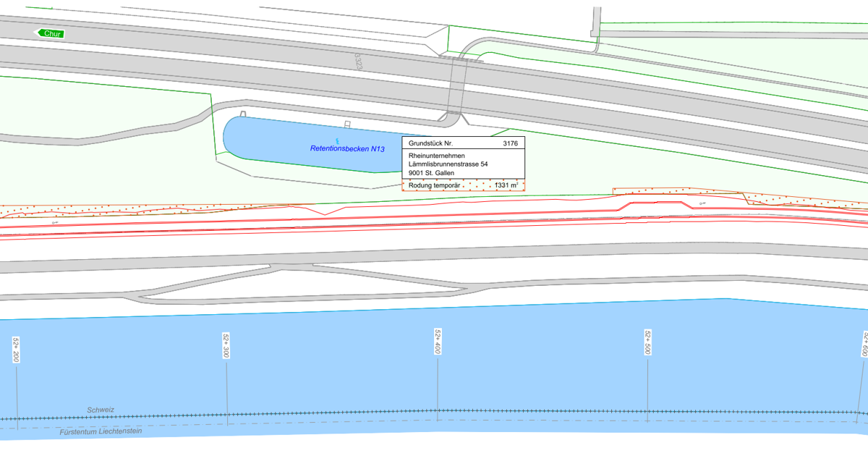Click the 9001 St. Gallen line
This screenshot has height=456, width=868.
(x=433, y=173)
